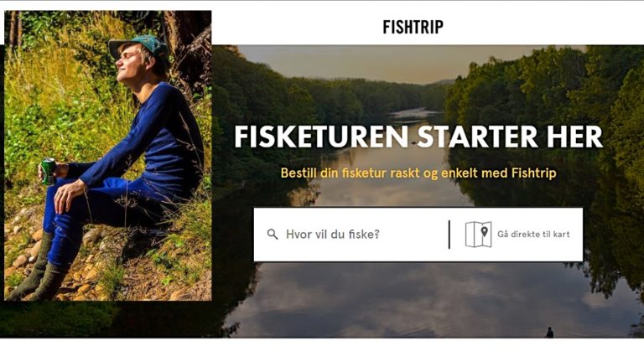Follow the 'Gå direkte til kart' link
This screenshot has width=644, height=351.
[x=533, y=235]
